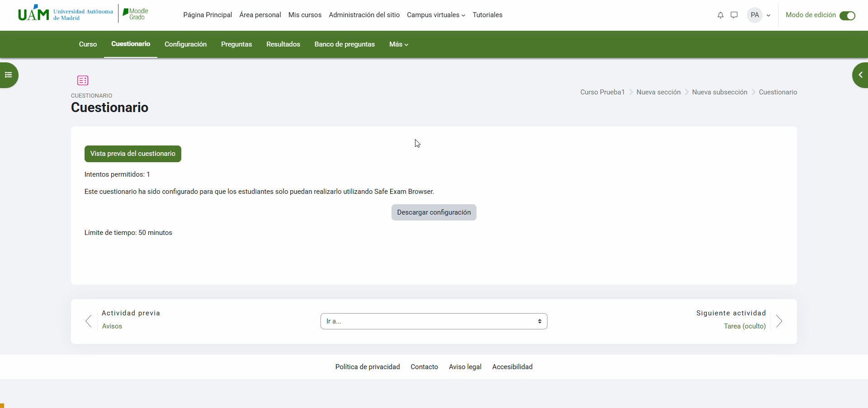Click the Descargar configuración button
Viewport: 868px width, 408px height.
point(434,212)
